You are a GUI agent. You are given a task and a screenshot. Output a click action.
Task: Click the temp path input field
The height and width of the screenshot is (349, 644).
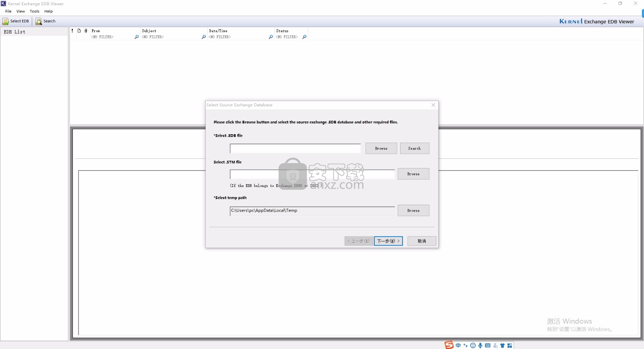point(312,211)
